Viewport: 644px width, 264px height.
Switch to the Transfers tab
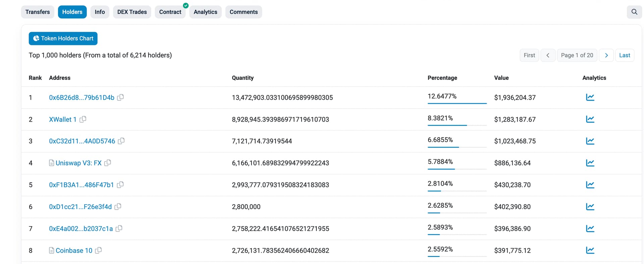tap(38, 12)
